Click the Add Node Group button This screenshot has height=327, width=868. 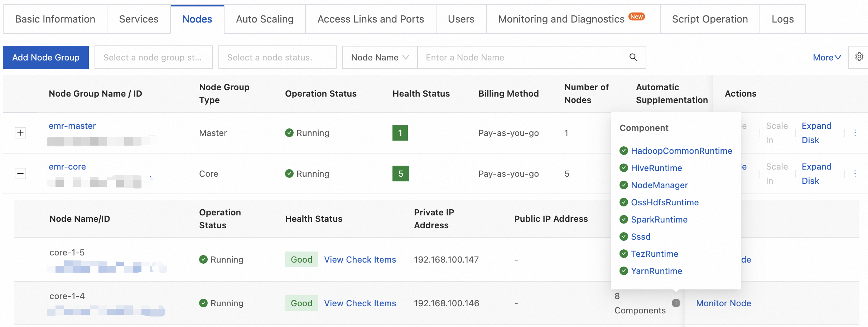pos(46,57)
